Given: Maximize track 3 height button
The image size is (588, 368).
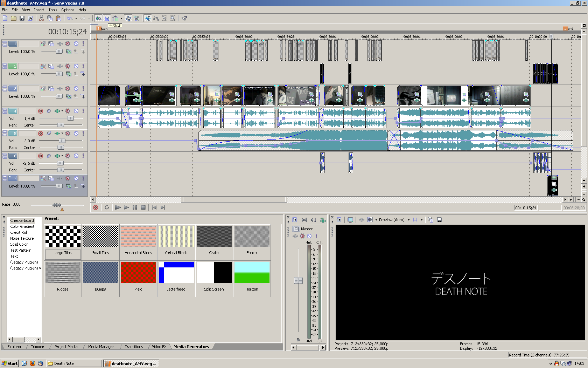Looking at the screenshot, I should pyautogui.click(x=5, y=90).
